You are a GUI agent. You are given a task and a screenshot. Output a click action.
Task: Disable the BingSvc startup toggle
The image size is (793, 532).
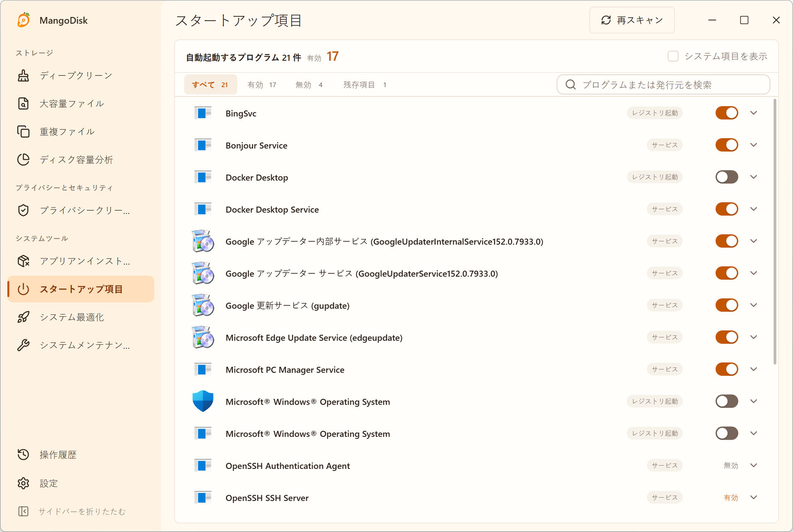727,113
